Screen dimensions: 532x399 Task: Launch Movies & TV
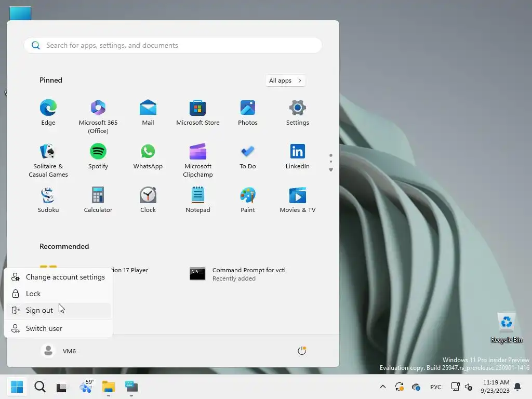point(298,200)
